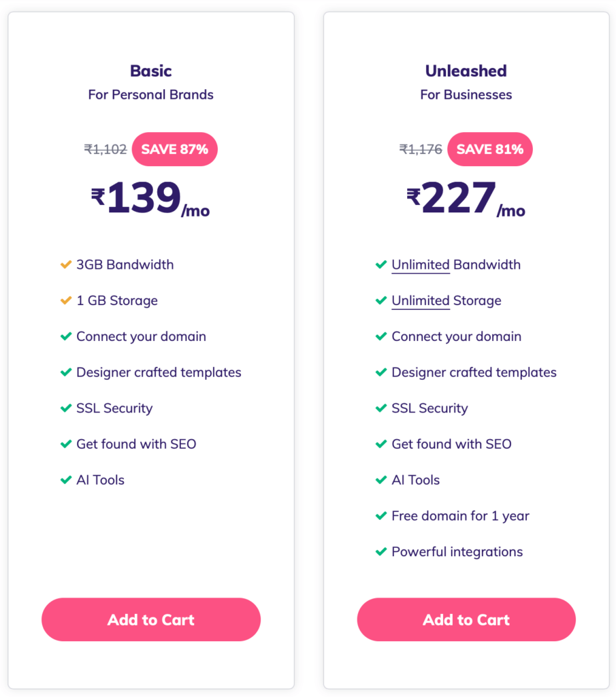Click the SAVE 87% badge
Image resolution: width=616 pixels, height=697 pixels.
click(x=175, y=149)
